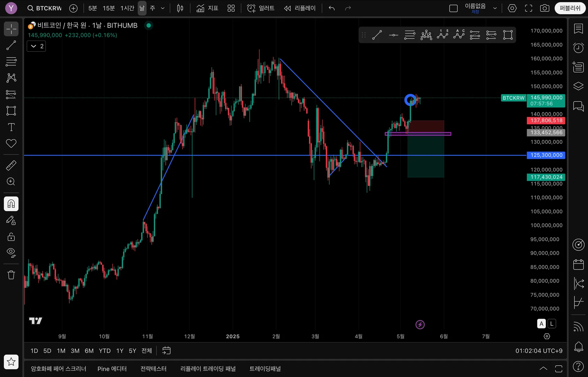Pick trend line in favorites floating toolbar

click(x=377, y=35)
